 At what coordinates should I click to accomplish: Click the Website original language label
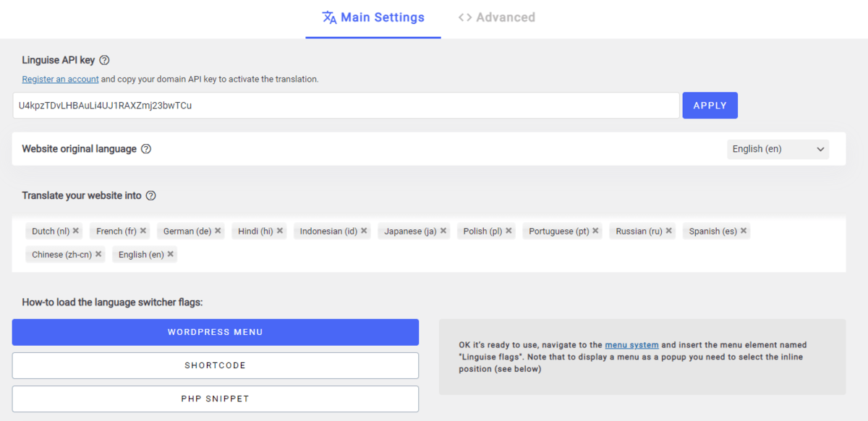coord(80,149)
